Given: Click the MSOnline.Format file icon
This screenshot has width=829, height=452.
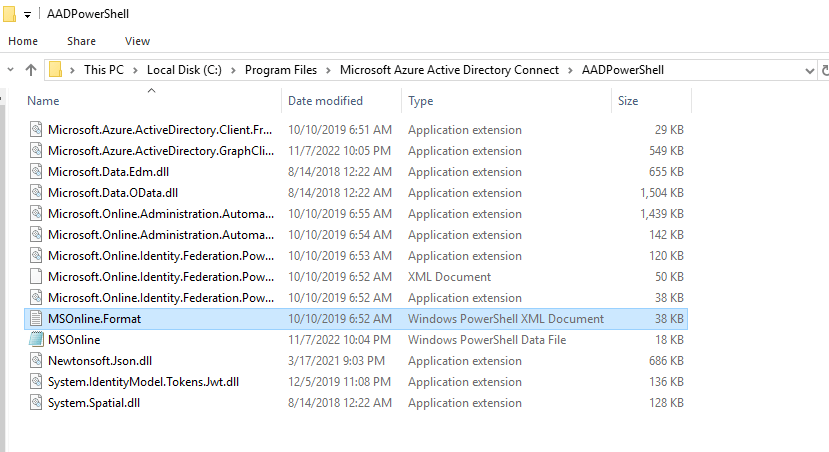Looking at the screenshot, I should click(36, 319).
